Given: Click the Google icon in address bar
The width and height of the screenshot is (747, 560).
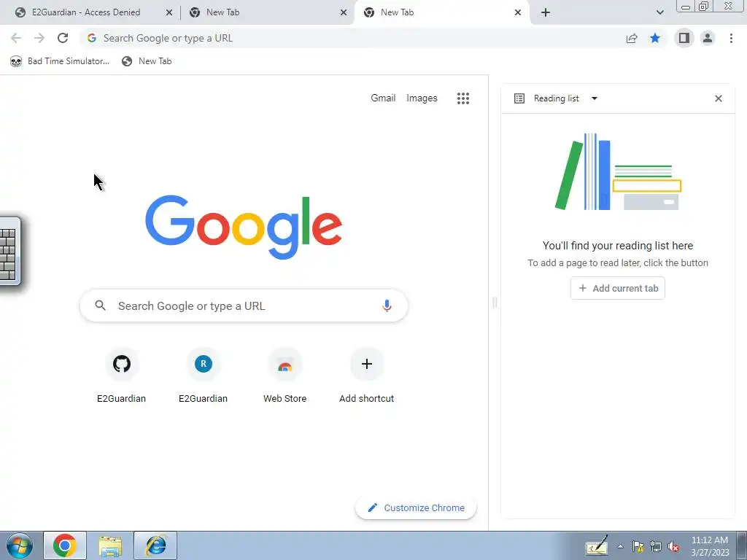Looking at the screenshot, I should (92, 38).
